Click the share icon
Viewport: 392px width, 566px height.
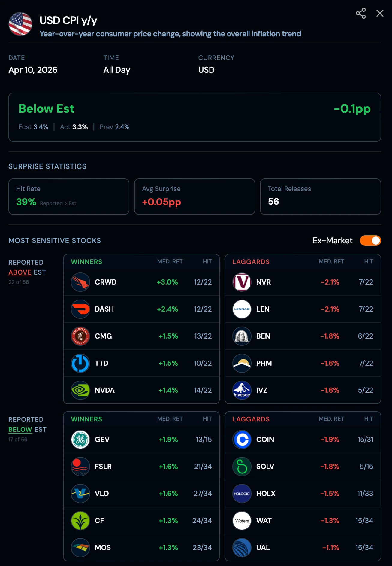(360, 14)
